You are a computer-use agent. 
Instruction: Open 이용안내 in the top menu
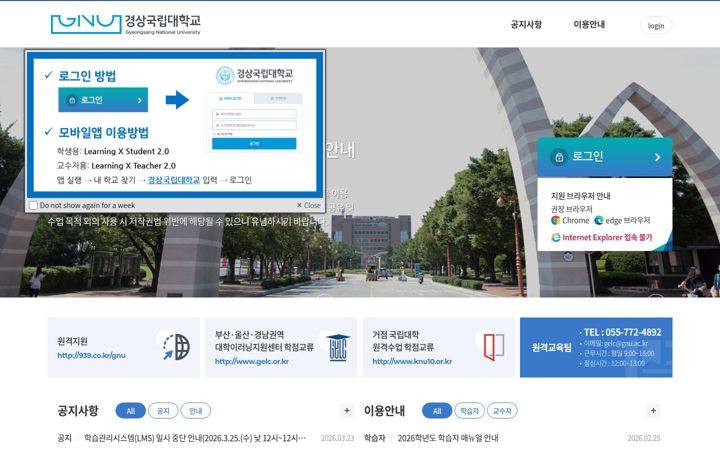click(589, 24)
